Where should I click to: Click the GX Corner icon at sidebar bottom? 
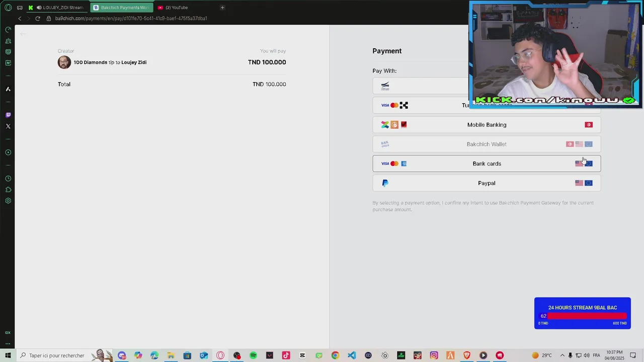pyautogui.click(x=8, y=332)
